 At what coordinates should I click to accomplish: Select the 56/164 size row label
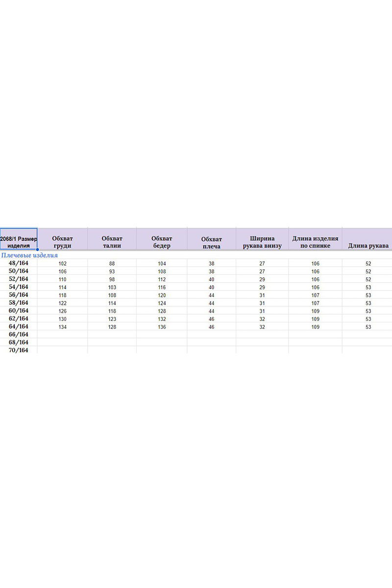pos(19,295)
